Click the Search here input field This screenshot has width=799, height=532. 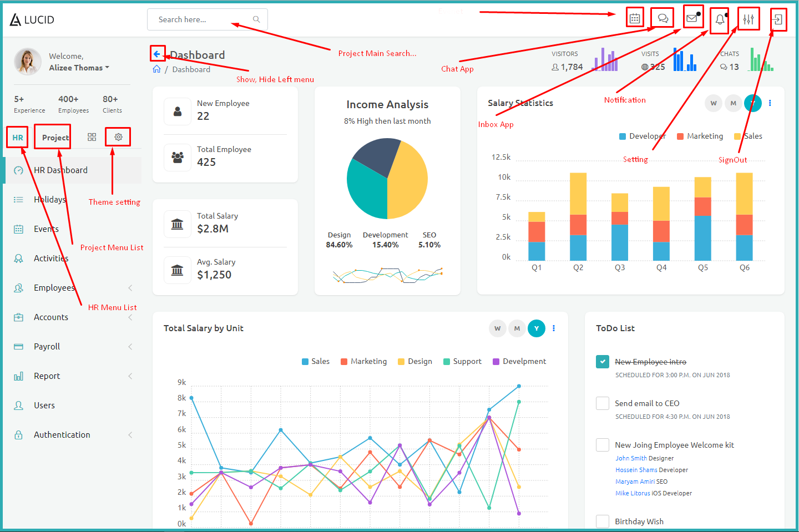click(203, 19)
